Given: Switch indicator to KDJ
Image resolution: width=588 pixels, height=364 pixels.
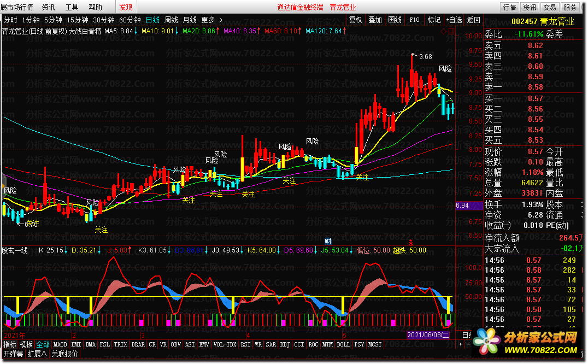Looking at the screenshot, I should pyautogui.click(x=285, y=344).
